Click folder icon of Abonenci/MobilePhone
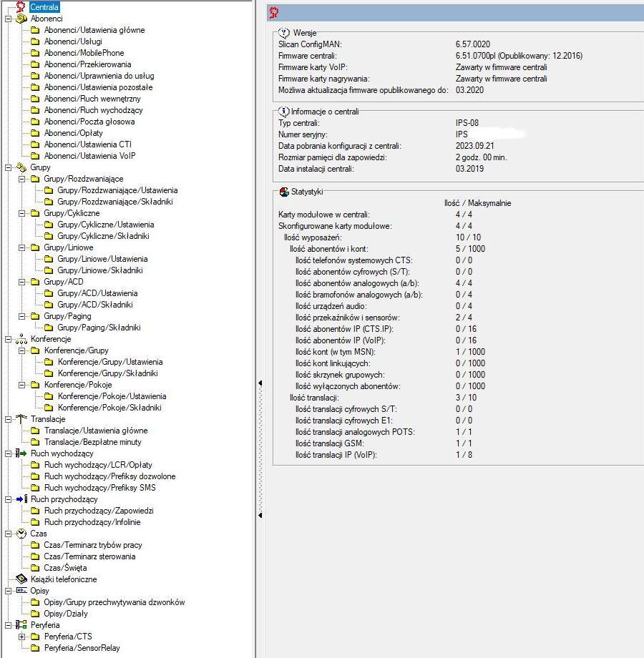The image size is (644, 658). click(x=35, y=53)
